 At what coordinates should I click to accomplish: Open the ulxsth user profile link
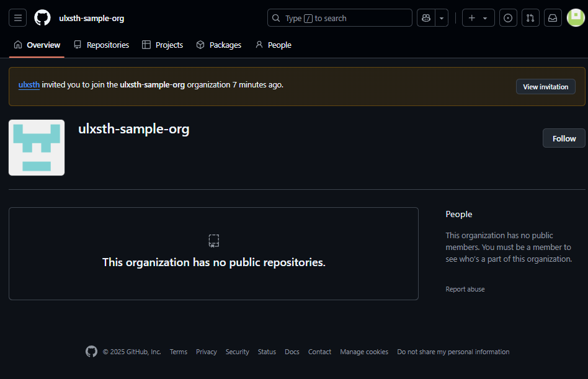pyautogui.click(x=29, y=85)
